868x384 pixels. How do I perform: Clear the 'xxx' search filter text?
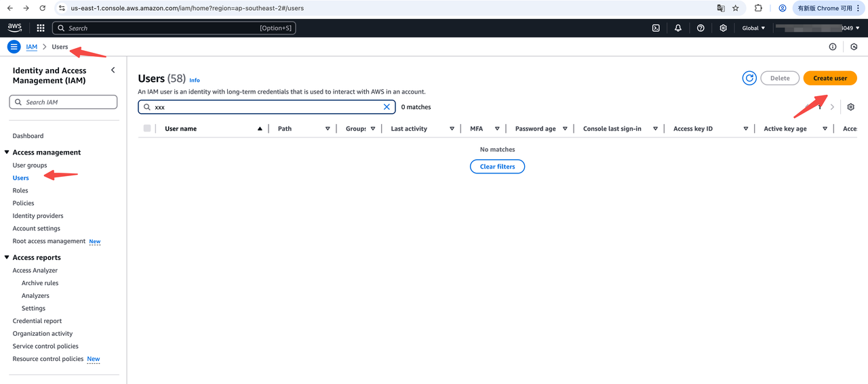click(387, 107)
